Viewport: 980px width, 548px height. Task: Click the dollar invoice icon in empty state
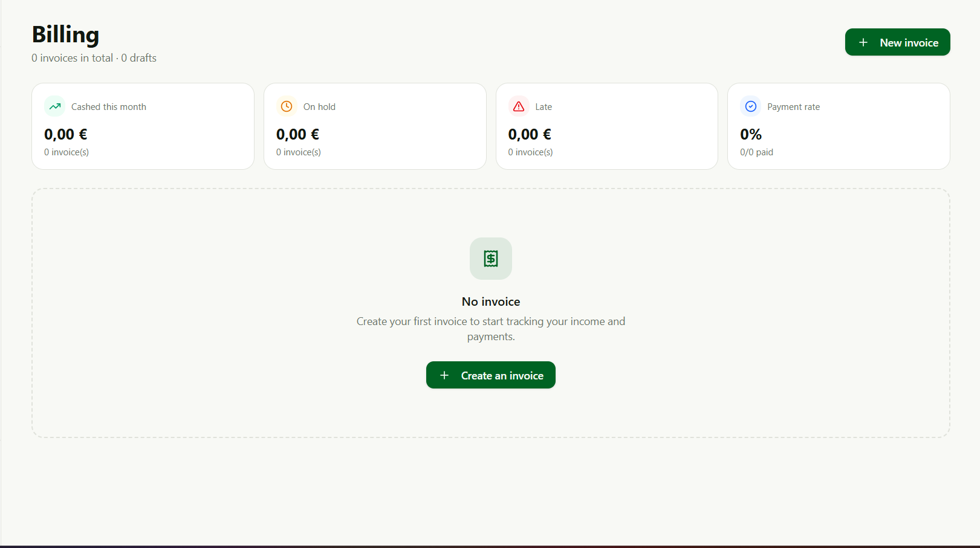[x=490, y=259]
